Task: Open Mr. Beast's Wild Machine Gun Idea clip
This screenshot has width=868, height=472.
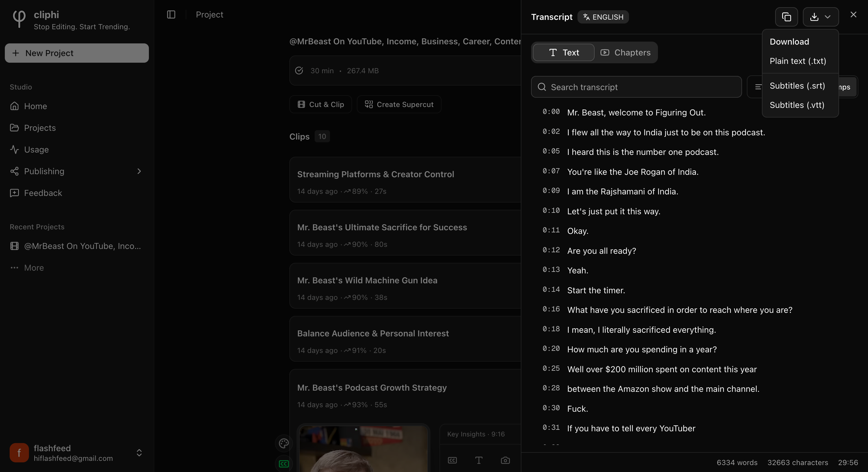Action: coord(367,280)
